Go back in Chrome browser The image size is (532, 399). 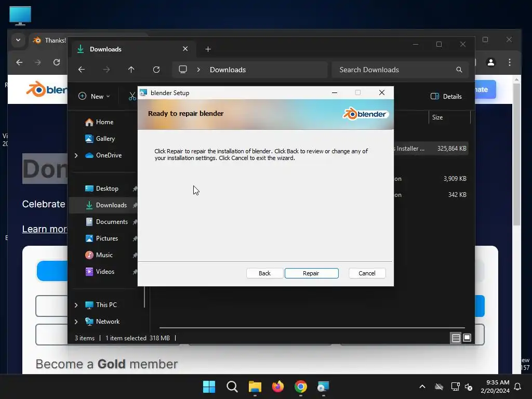19,62
